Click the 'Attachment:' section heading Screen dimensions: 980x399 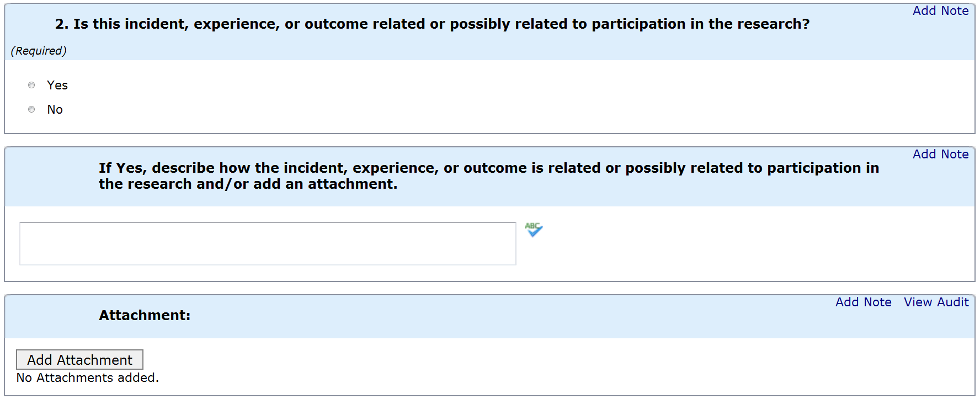[x=145, y=315]
